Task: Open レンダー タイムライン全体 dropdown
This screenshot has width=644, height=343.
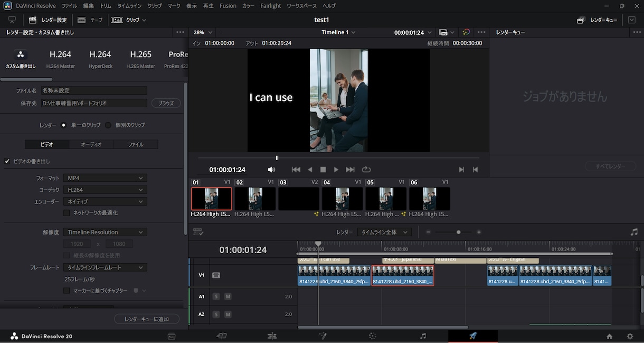Action: coord(384,232)
